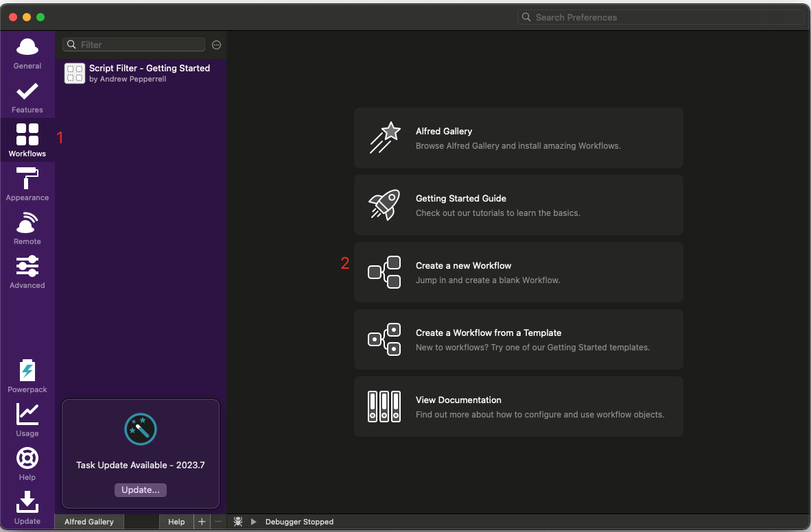Click the rocket Getting Started icon
The image size is (811, 532).
[x=384, y=205]
